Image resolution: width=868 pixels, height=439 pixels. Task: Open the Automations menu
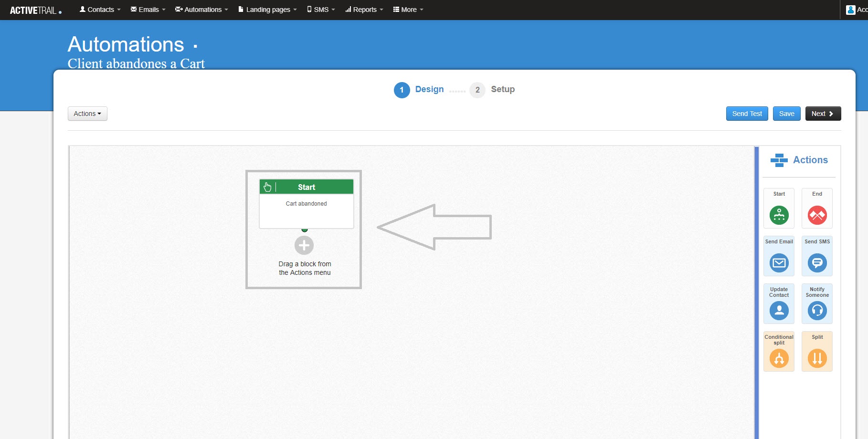201,9
